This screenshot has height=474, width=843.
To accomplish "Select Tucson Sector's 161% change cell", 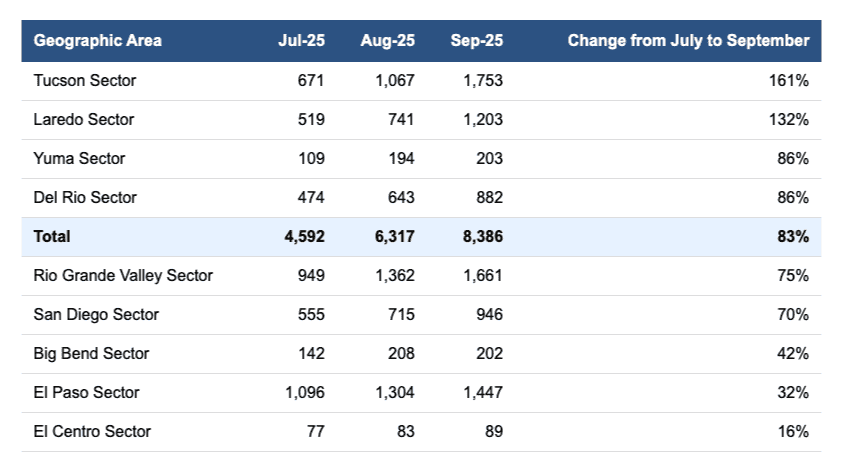I will coord(788,80).
